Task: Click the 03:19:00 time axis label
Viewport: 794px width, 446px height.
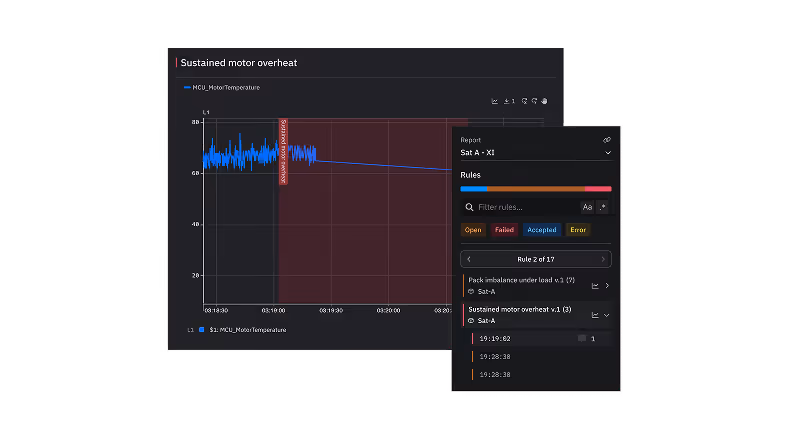Action: (273, 310)
